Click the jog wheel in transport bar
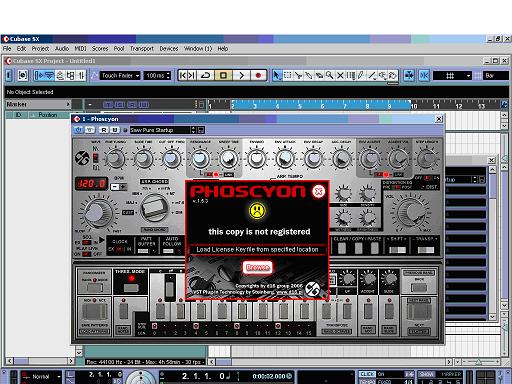 (x=140, y=378)
